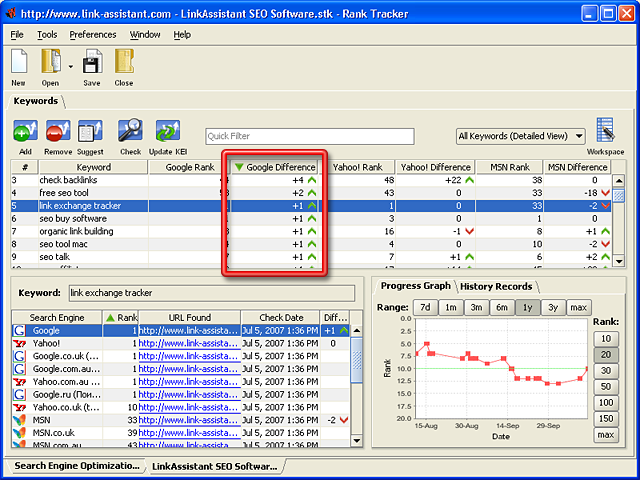The height and width of the screenshot is (480, 640).
Task: Select the Google.com.au row icon
Action: (x=19, y=369)
